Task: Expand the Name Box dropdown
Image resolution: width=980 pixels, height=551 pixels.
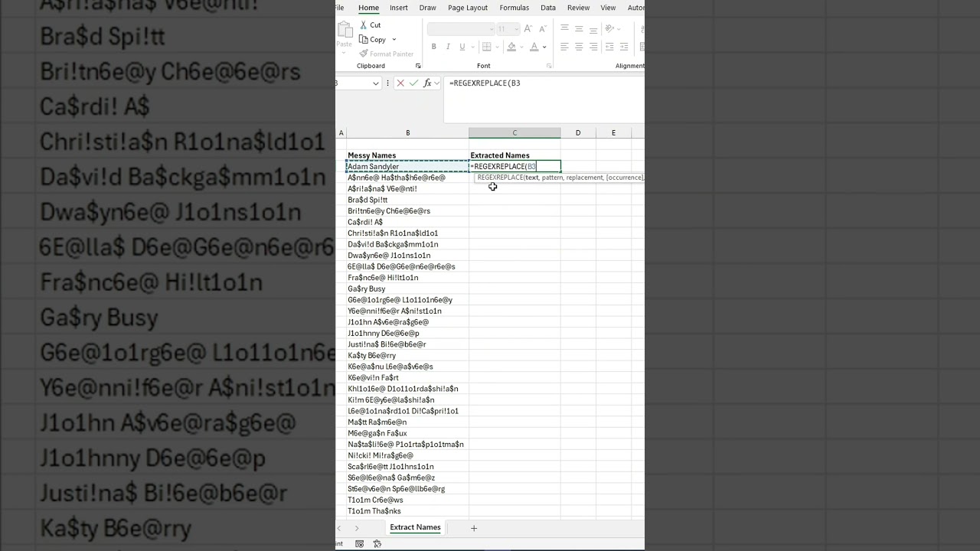Action: pos(376,83)
